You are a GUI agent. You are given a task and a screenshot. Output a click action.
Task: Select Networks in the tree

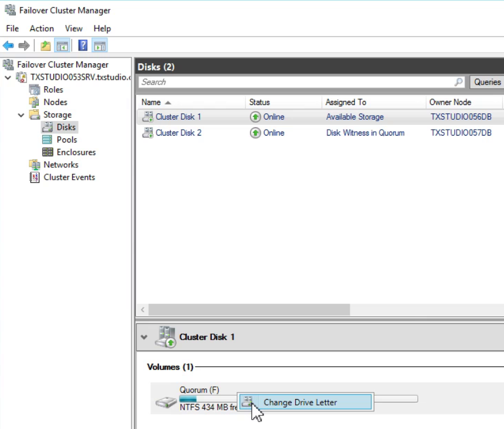[x=61, y=164]
